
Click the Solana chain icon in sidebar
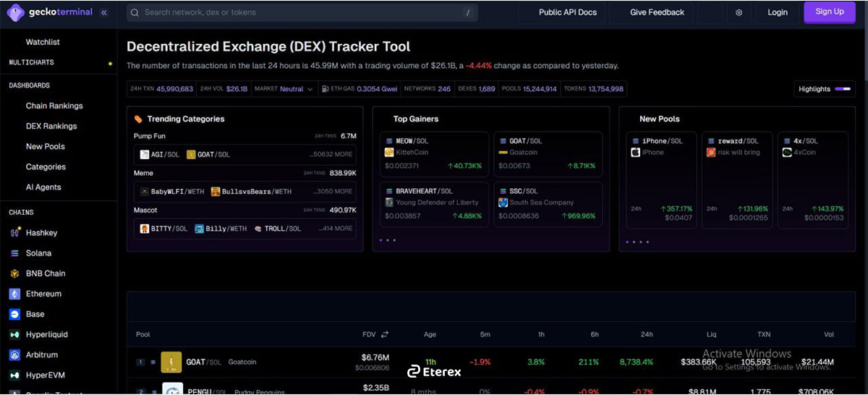[x=14, y=253]
